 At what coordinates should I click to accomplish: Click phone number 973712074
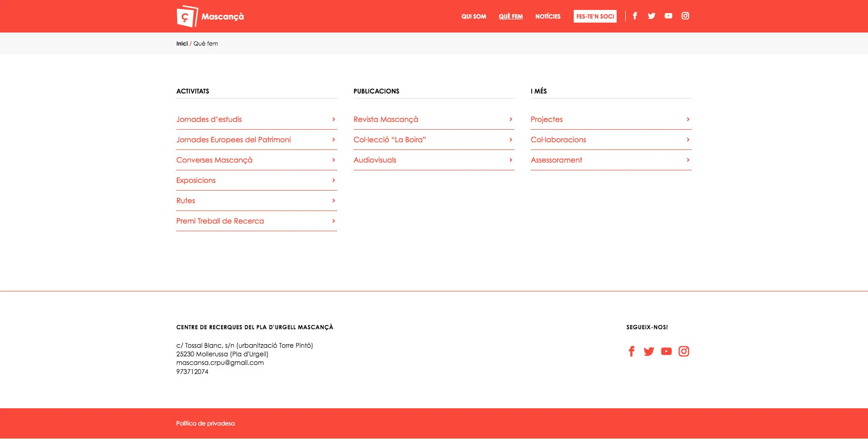pyautogui.click(x=192, y=372)
